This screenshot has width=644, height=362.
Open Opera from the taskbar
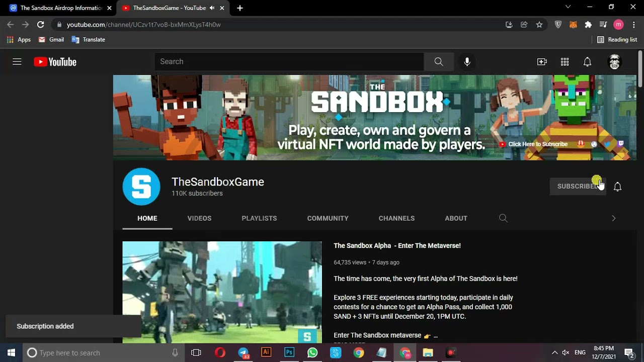click(220, 353)
